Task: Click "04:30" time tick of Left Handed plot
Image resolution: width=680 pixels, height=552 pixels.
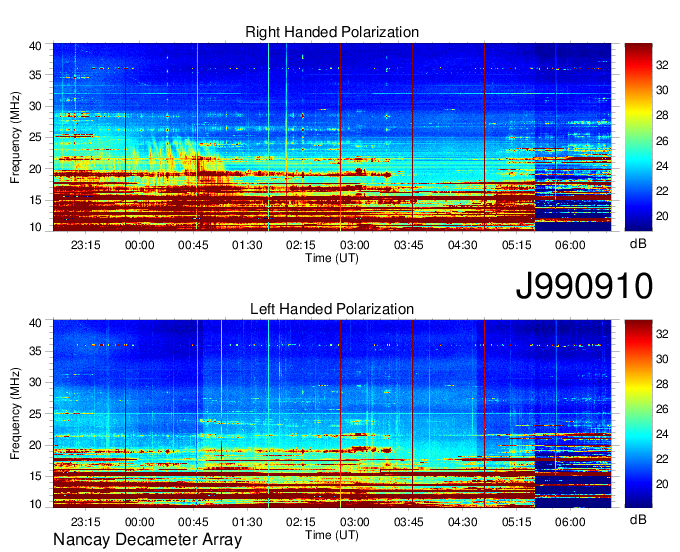Action: [463, 522]
